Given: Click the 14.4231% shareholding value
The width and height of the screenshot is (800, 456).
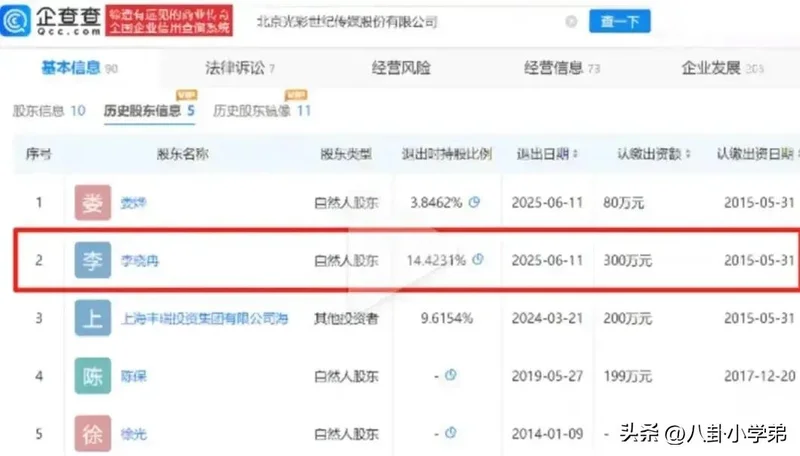Looking at the screenshot, I should pos(436,261).
